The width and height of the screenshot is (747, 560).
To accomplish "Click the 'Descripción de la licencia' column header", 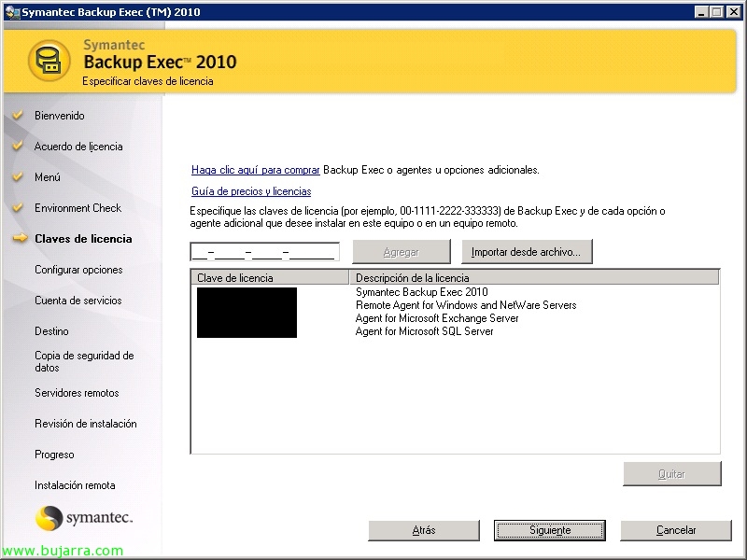I will pyautogui.click(x=534, y=277).
